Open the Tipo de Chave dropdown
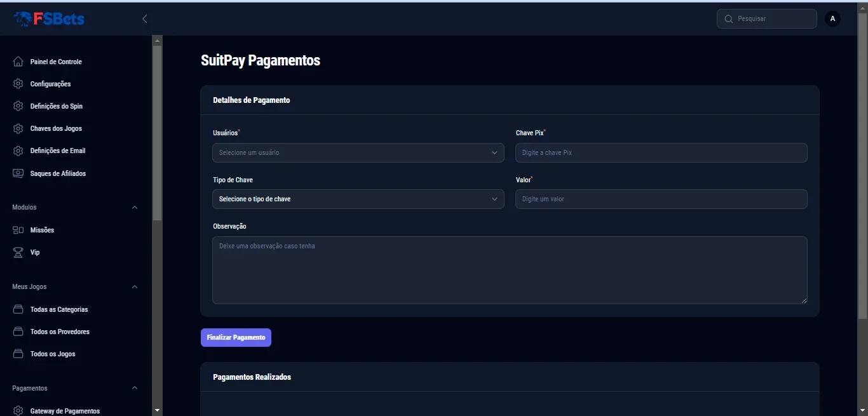The image size is (868, 416). (358, 199)
